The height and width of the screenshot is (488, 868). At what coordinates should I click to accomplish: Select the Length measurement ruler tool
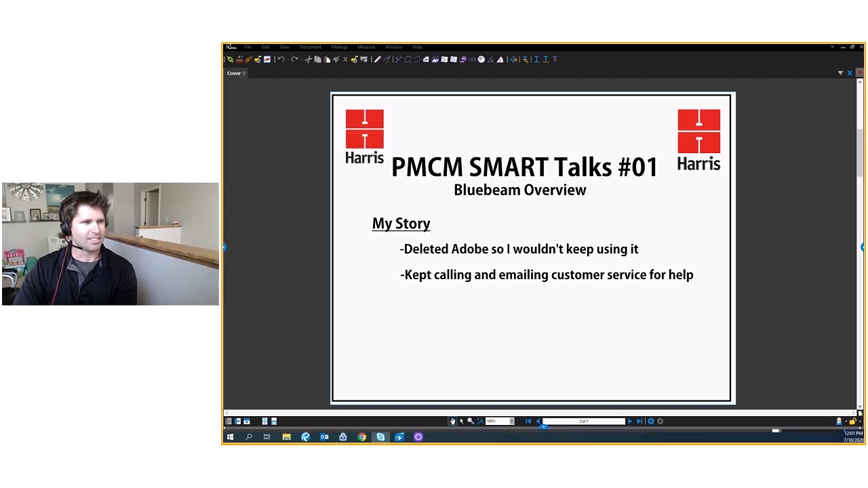pyautogui.click(x=378, y=59)
